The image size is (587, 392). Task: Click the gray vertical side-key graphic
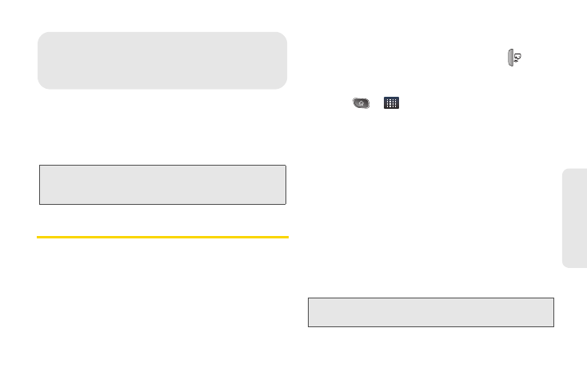click(x=510, y=58)
